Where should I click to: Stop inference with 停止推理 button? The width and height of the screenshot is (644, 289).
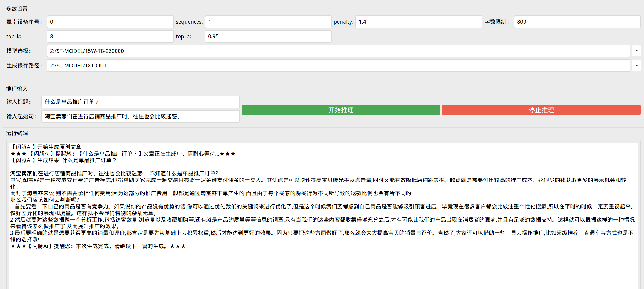pyautogui.click(x=541, y=110)
